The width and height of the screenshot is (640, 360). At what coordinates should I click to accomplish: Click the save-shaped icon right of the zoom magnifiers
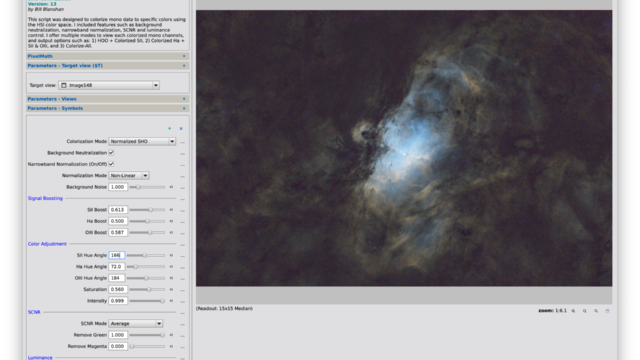click(x=607, y=311)
